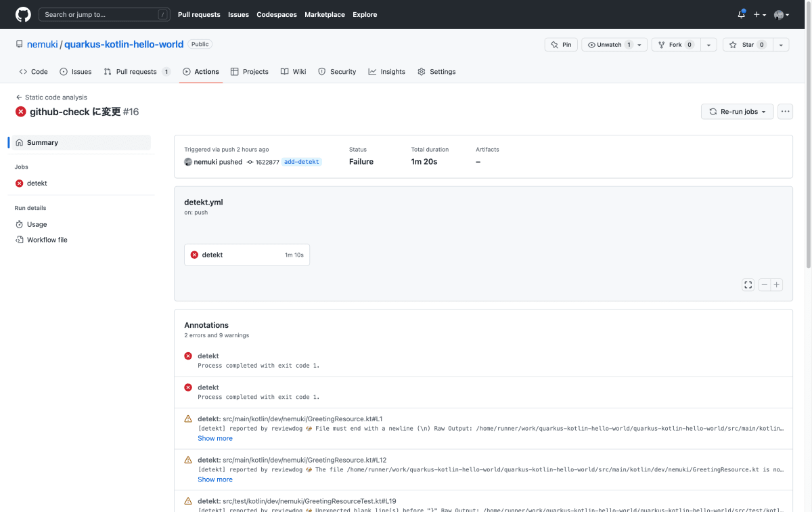
Task: Open the Wiki tab
Action: (x=294, y=72)
